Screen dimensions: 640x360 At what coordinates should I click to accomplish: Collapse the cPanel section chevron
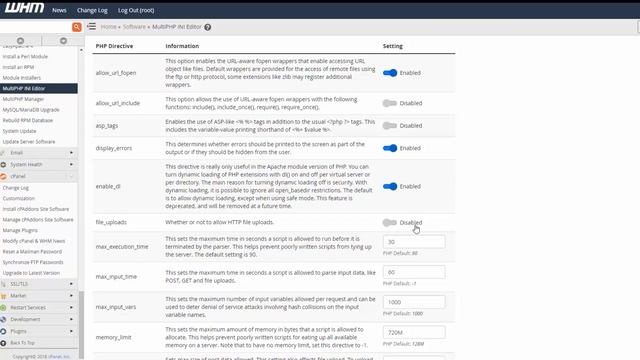(x=71, y=176)
